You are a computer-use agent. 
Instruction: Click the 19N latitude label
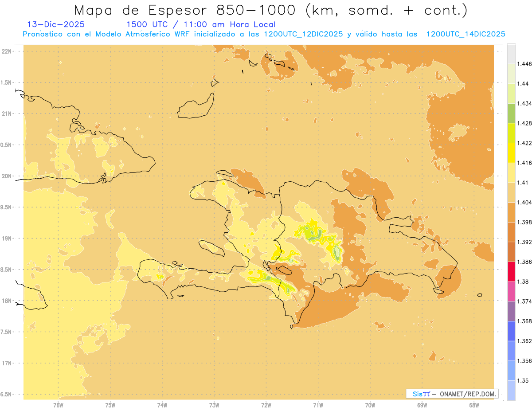point(6,239)
